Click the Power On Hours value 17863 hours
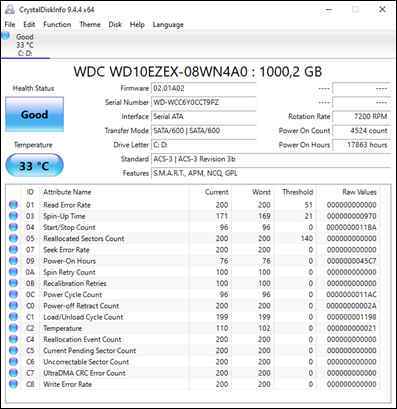 pyautogui.click(x=361, y=145)
